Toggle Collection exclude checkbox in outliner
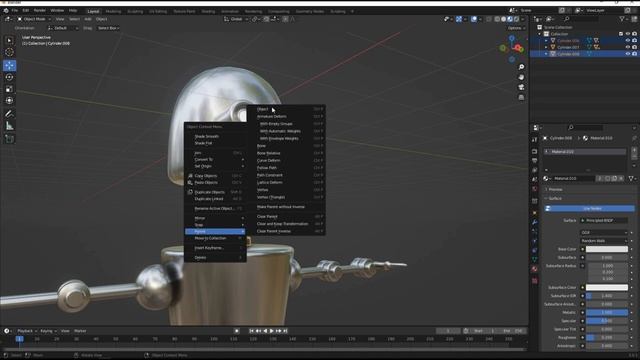 (621, 34)
